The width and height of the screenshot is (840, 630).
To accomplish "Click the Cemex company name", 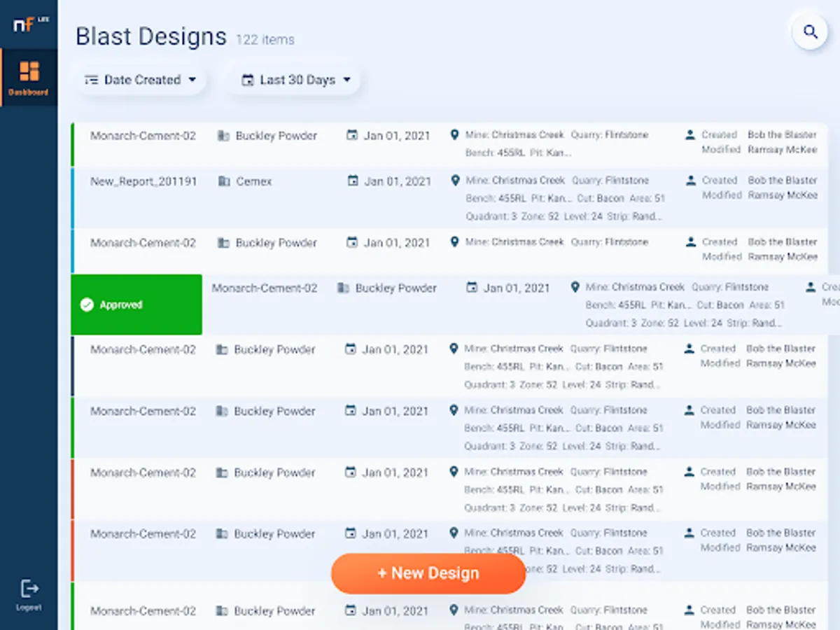I will tap(254, 181).
